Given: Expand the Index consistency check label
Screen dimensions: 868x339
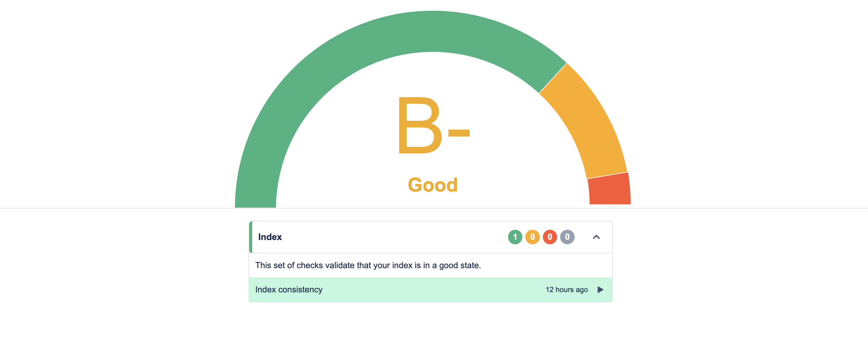Looking at the screenshot, I should point(289,290).
